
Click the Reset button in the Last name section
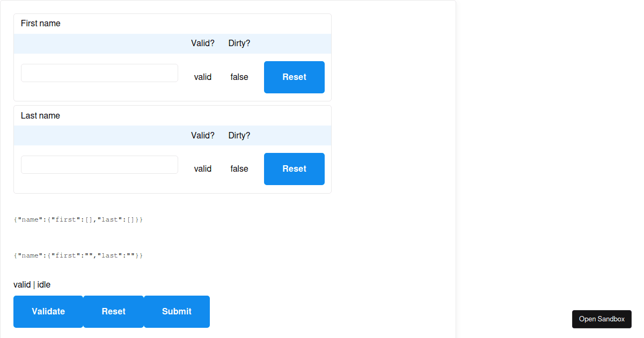(x=294, y=168)
